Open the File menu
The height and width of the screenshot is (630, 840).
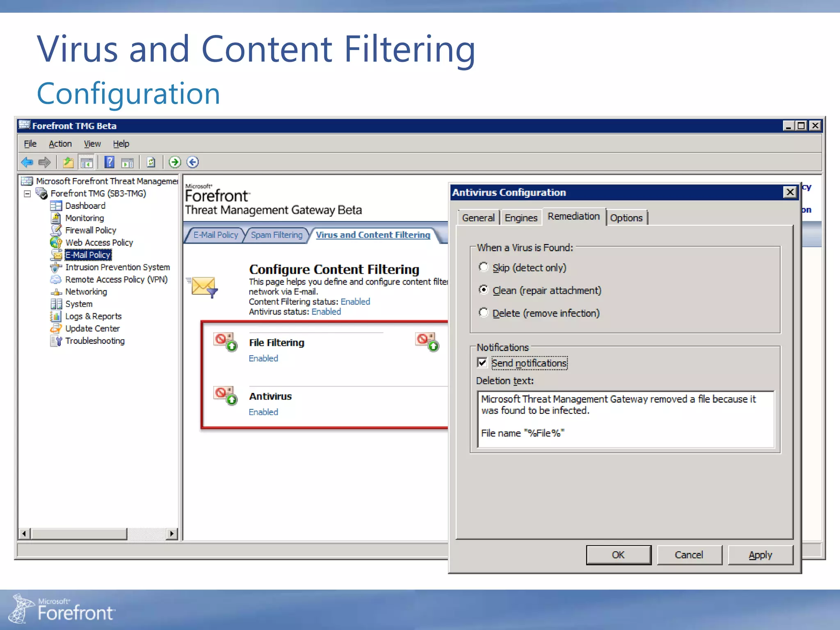pyautogui.click(x=30, y=144)
